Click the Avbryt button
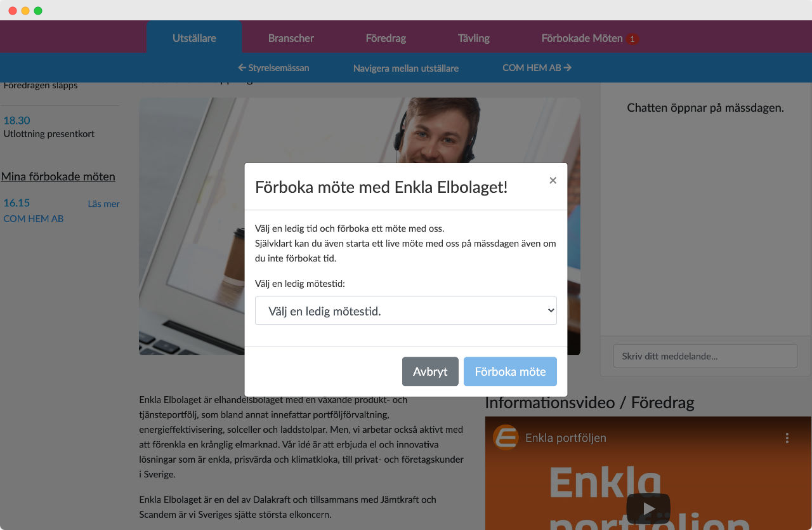The height and width of the screenshot is (530, 812). coord(430,371)
